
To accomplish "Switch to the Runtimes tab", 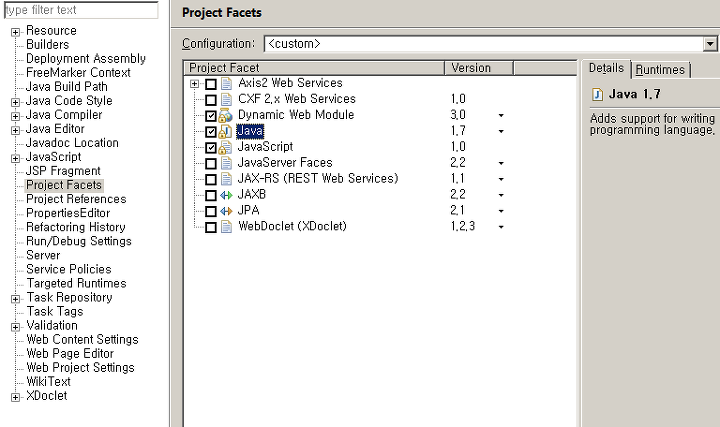I will click(660, 70).
